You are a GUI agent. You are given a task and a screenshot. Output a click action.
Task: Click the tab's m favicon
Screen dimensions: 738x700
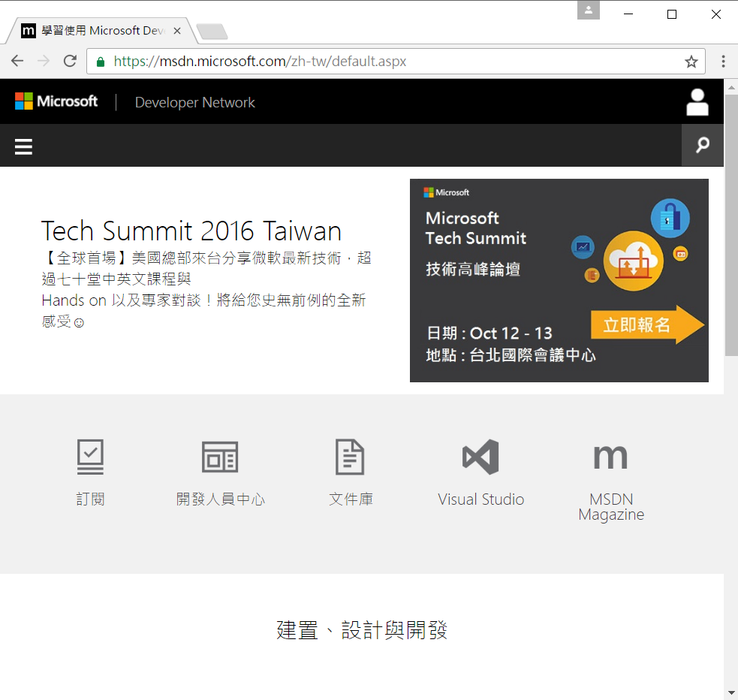[x=29, y=31]
